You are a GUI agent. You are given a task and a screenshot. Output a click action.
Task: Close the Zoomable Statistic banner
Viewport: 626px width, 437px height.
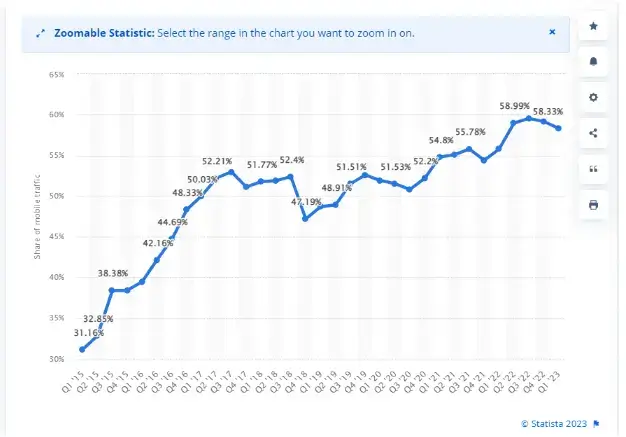[552, 32]
